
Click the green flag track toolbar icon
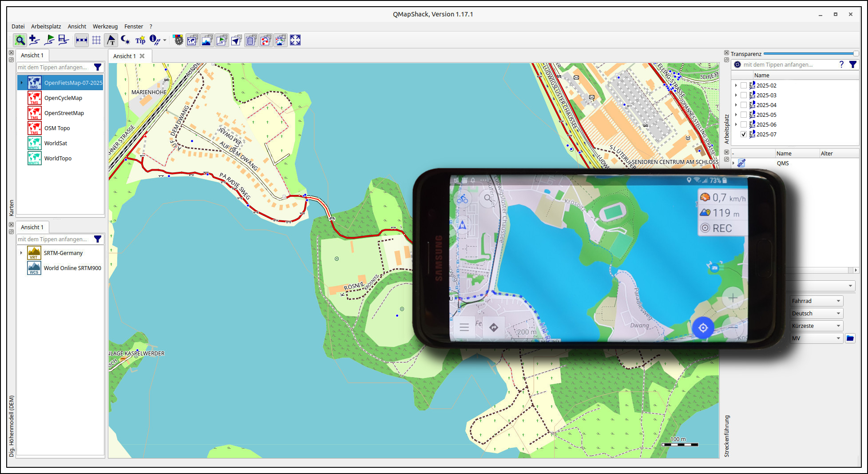(x=49, y=40)
